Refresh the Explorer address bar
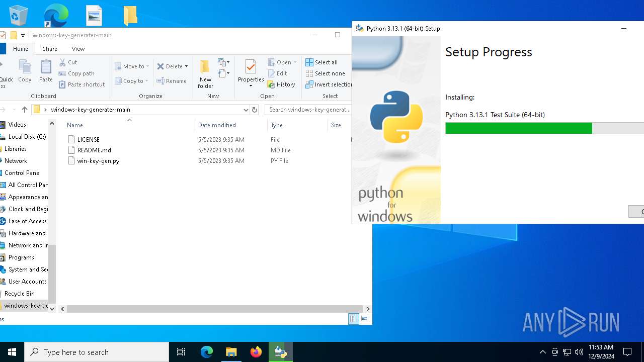Viewport: 644px width, 362px height. (x=255, y=110)
